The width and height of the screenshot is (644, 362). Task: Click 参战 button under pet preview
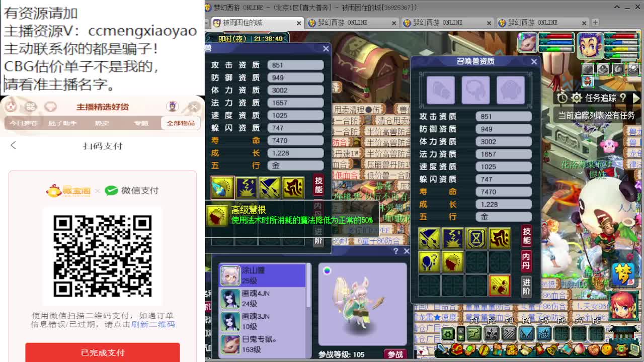(395, 354)
